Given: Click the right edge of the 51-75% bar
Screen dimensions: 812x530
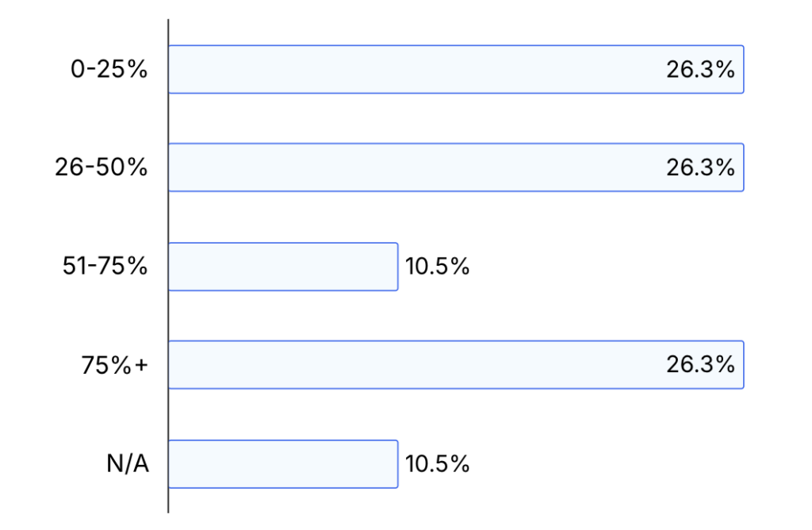Looking at the screenshot, I should [x=398, y=267].
